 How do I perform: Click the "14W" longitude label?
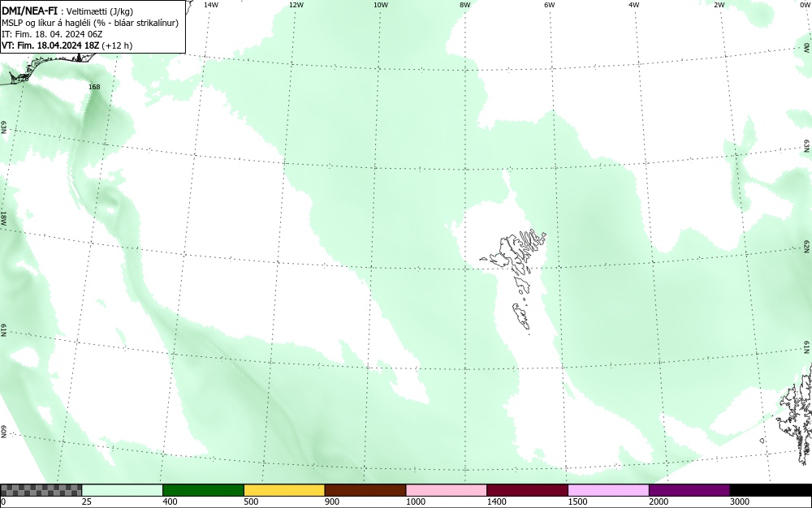tap(211, 5)
